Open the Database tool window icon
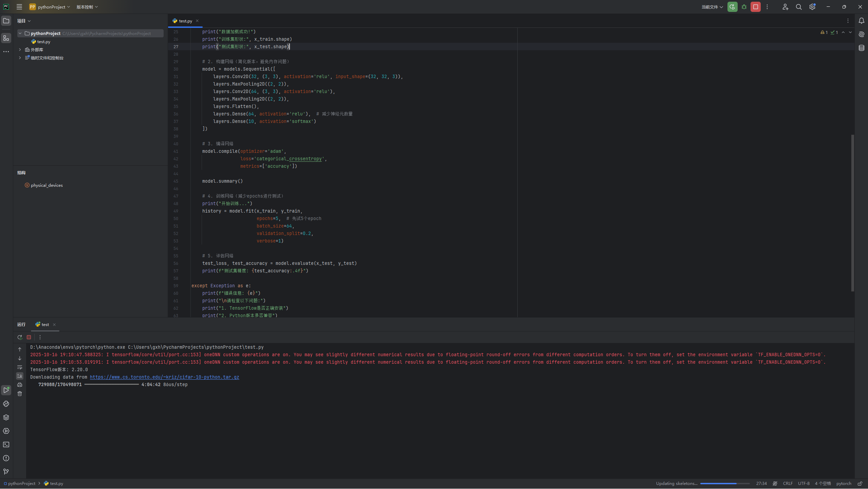This screenshot has width=868, height=489. pyautogui.click(x=862, y=48)
